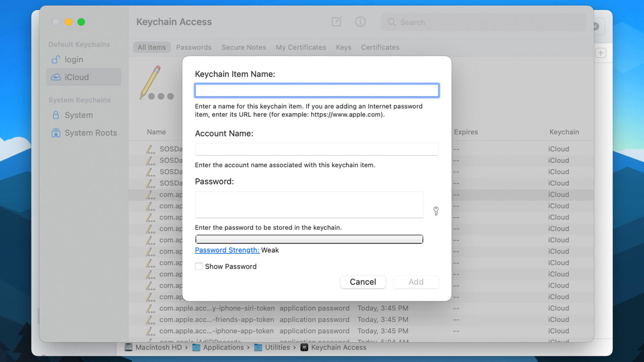Click the info icon in the toolbar
This screenshot has height=362, width=644.
360,22
